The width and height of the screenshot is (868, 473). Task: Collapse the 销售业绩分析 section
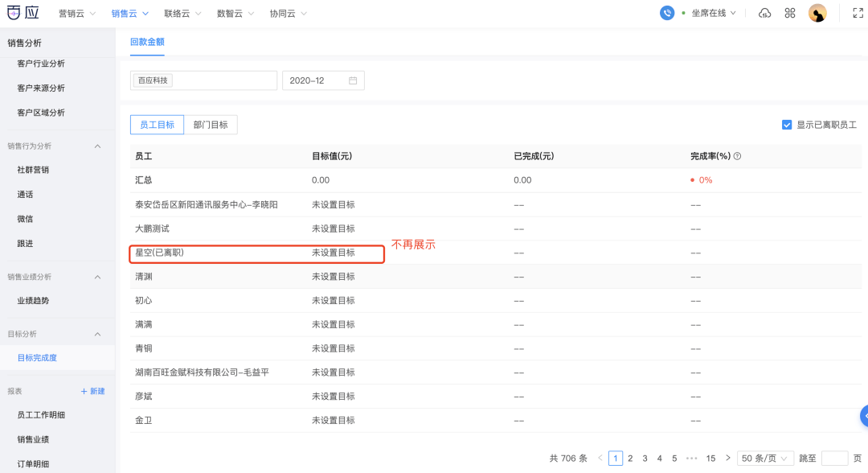pos(97,277)
